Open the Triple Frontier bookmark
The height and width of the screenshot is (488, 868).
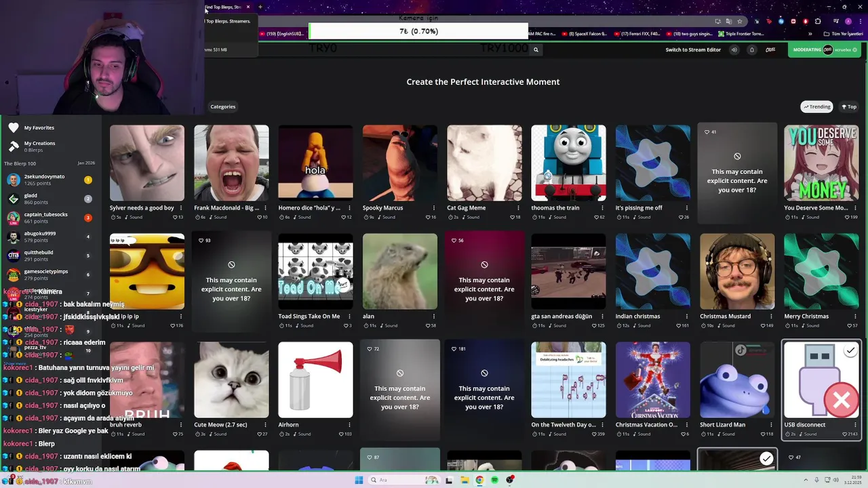point(741,34)
